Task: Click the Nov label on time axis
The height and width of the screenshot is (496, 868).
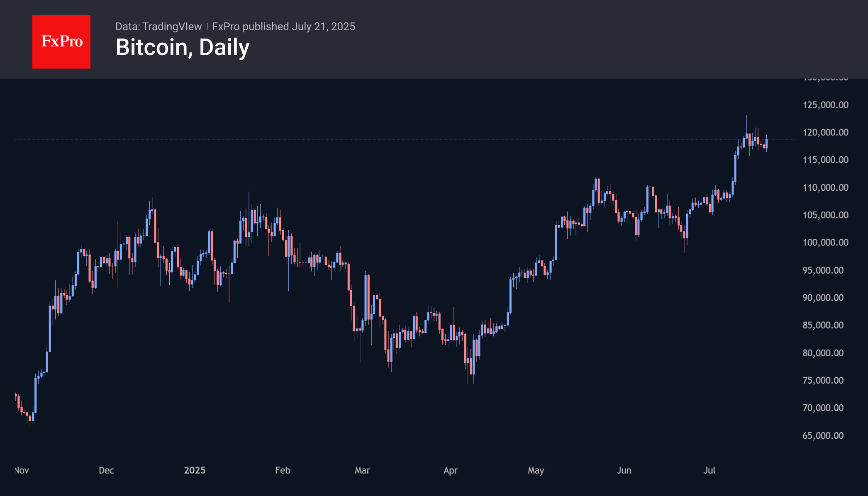Action: click(x=22, y=470)
